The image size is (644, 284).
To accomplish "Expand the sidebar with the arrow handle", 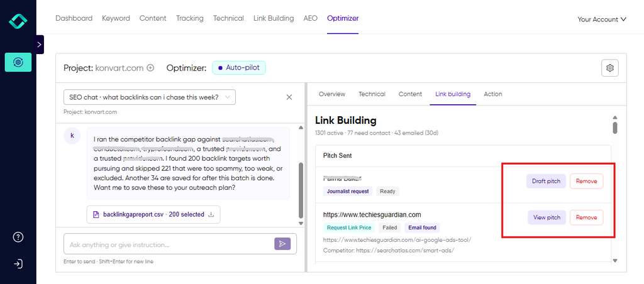I will 40,45.
